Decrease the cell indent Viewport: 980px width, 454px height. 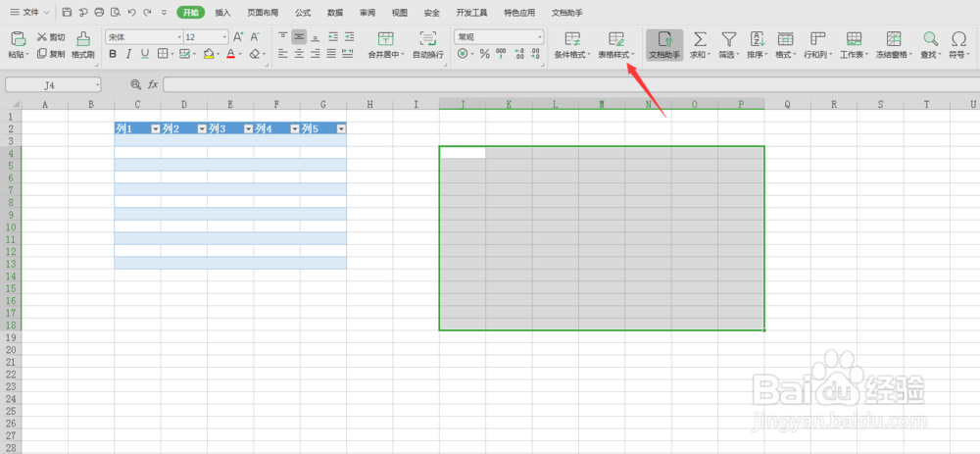tap(333, 37)
